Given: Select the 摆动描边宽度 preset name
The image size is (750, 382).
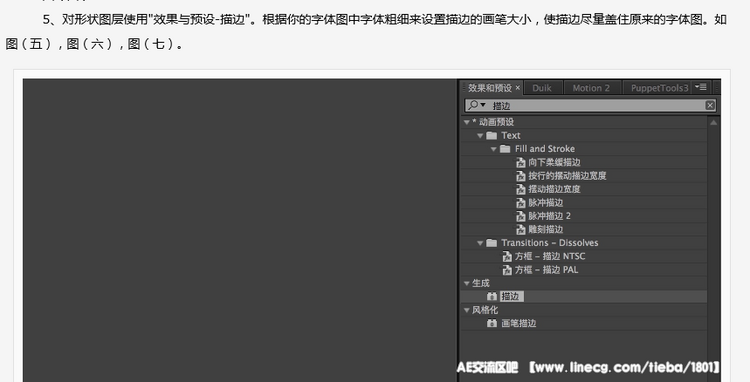Looking at the screenshot, I should pyautogui.click(x=554, y=189).
